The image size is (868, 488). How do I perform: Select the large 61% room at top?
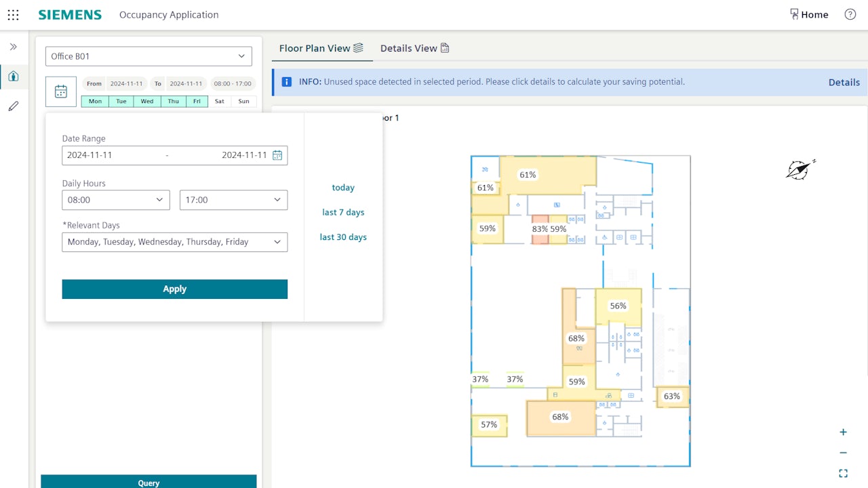(x=548, y=175)
